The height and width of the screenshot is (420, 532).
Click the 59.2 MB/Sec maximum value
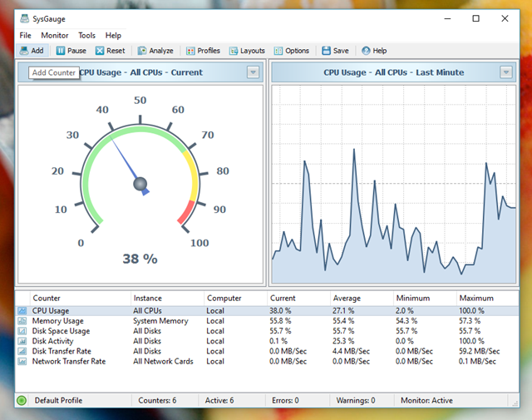pos(480,351)
